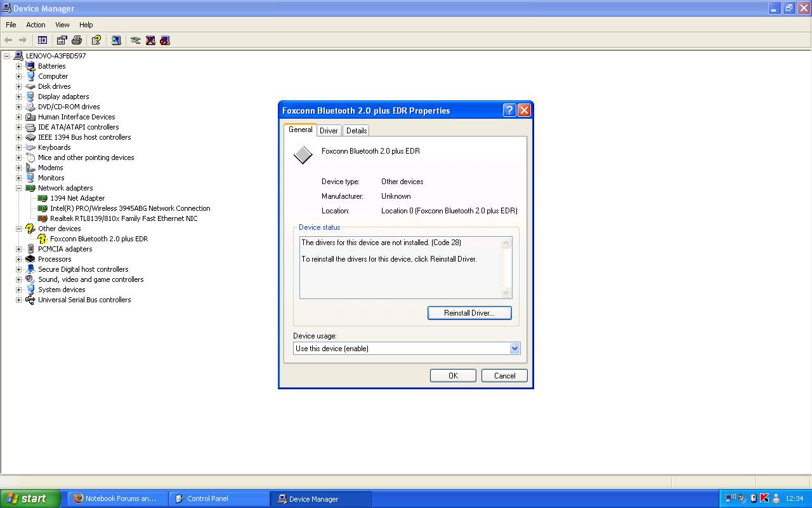Select Sound, video and game controllers label
812x508 pixels.
point(91,279)
